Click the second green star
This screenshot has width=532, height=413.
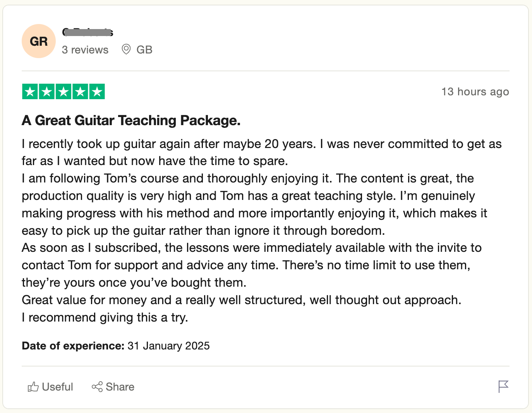[x=47, y=92]
